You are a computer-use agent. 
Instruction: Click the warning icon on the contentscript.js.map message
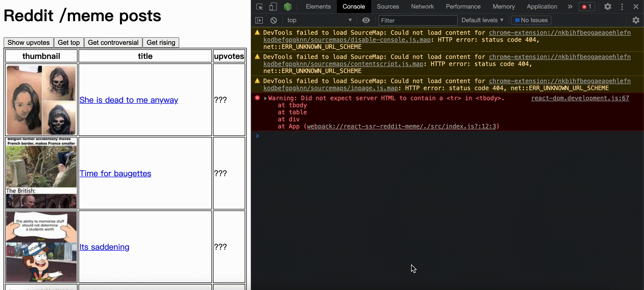pos(257,56)
